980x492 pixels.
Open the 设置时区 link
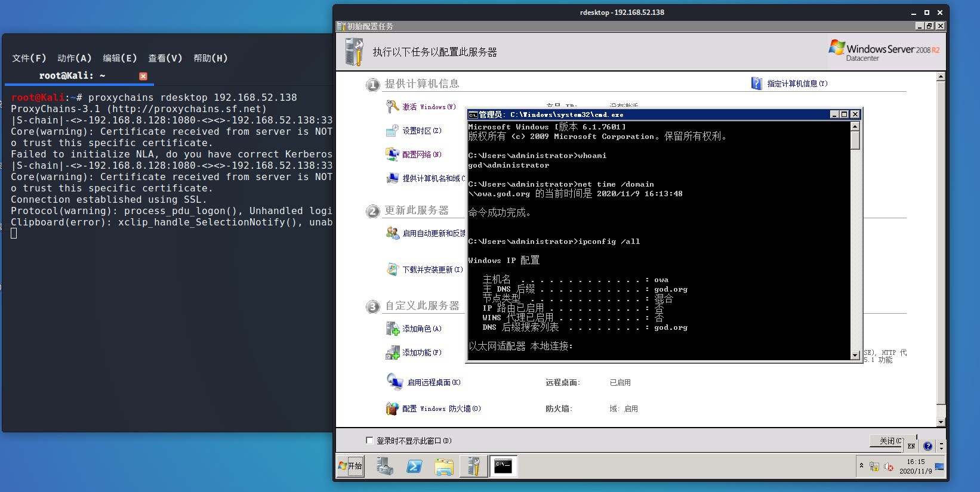tap(422, 131)
